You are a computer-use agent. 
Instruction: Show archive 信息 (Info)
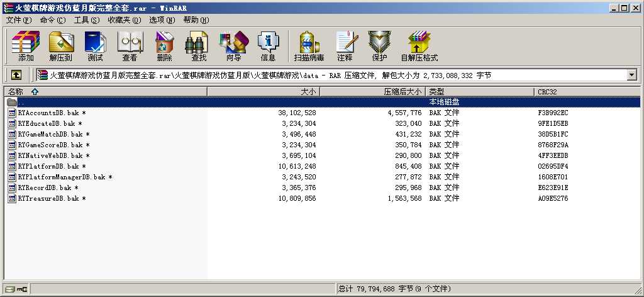[268, 45]
